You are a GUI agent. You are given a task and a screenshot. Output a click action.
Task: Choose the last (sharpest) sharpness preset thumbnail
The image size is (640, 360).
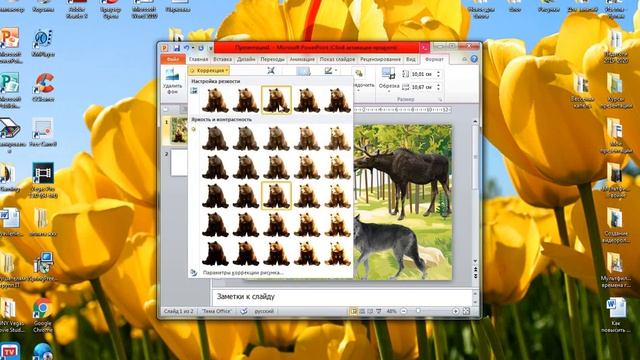tap(338, 100)
